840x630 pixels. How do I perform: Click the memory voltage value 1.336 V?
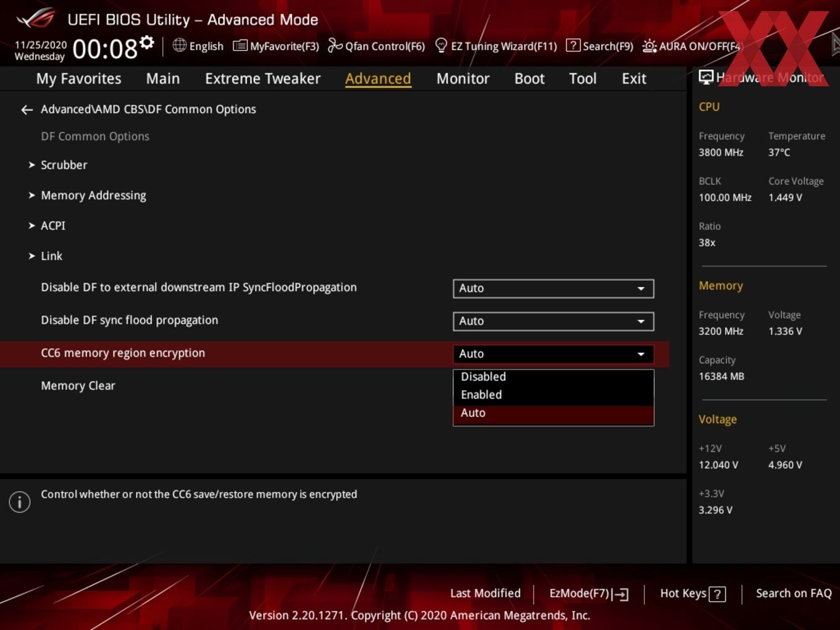pyautogui.click(x=785, y=331)
